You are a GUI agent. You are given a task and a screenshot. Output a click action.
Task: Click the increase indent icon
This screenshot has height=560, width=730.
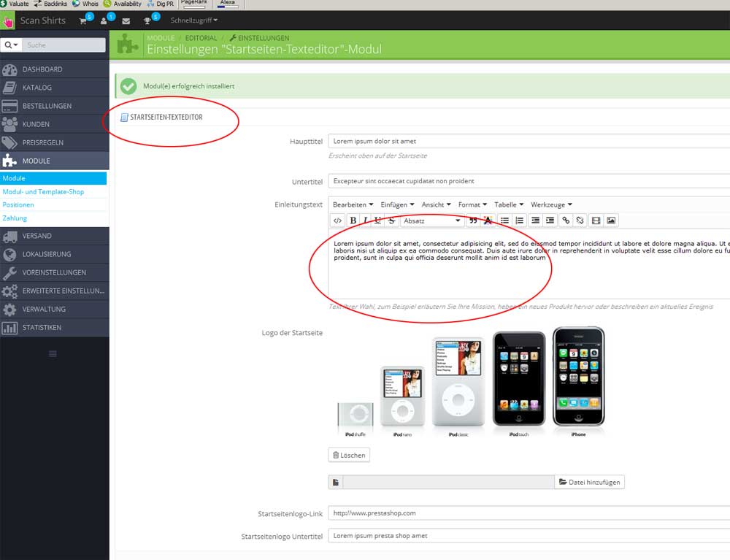pos(550,220)
